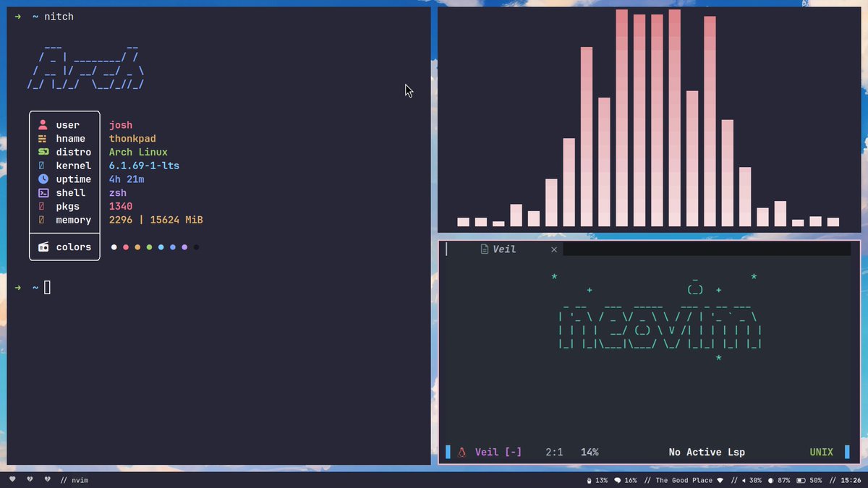Image resolution: width=868 pixels, height=488 pixels.
Task: Click the pkgs glyph icon
Action: click(x=41, y=206)
